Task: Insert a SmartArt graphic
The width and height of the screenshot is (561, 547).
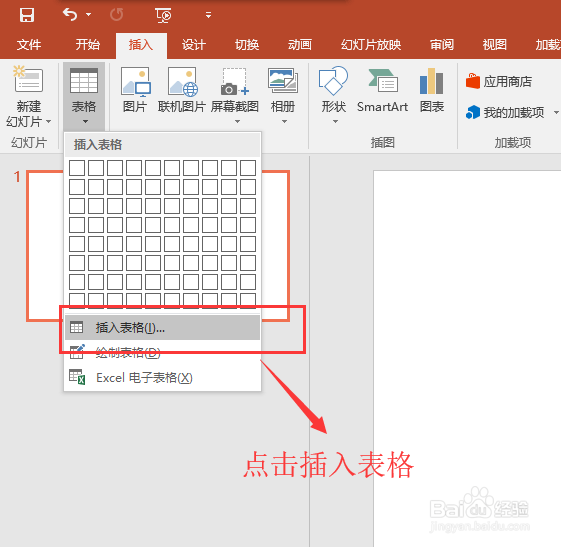Action: point(382,90)
